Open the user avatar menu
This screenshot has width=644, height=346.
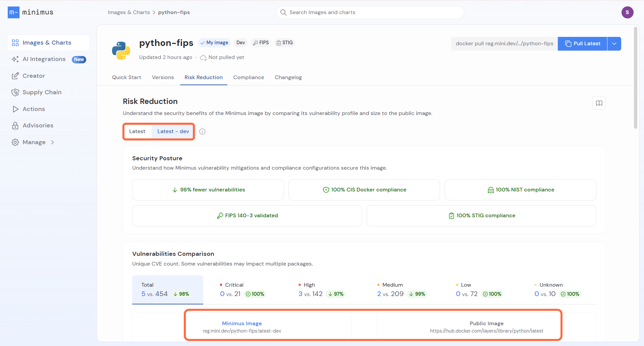tap(627, 12)
